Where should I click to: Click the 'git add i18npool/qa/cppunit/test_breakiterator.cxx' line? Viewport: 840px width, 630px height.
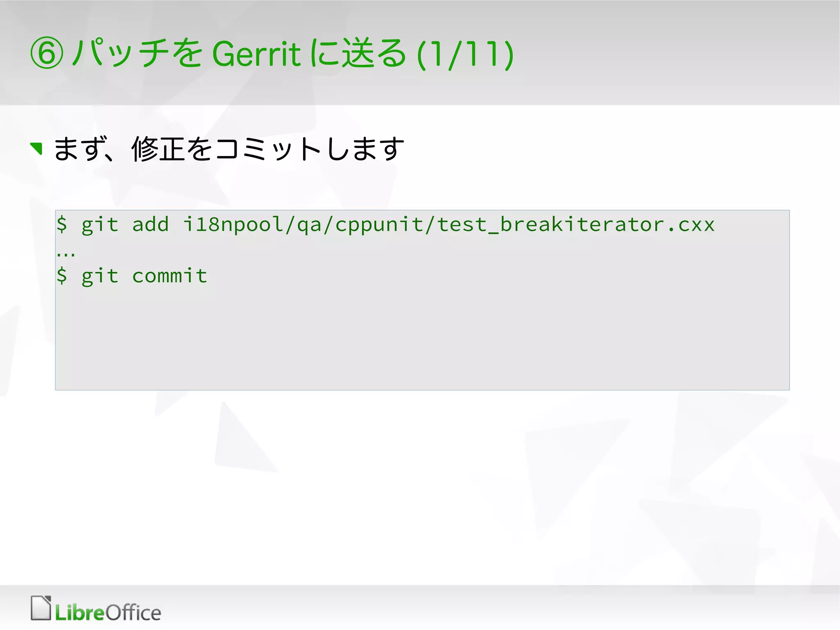pyautogui.click(x=386, y=225)
